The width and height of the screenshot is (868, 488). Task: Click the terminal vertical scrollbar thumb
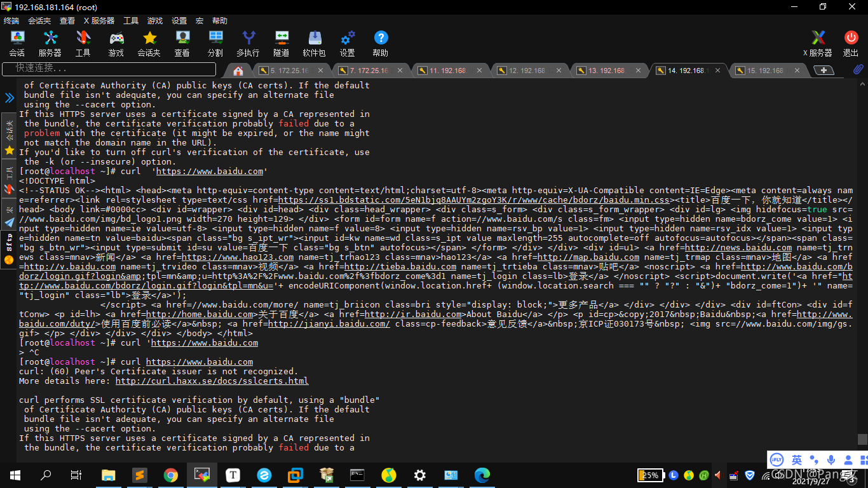point(862,439)
